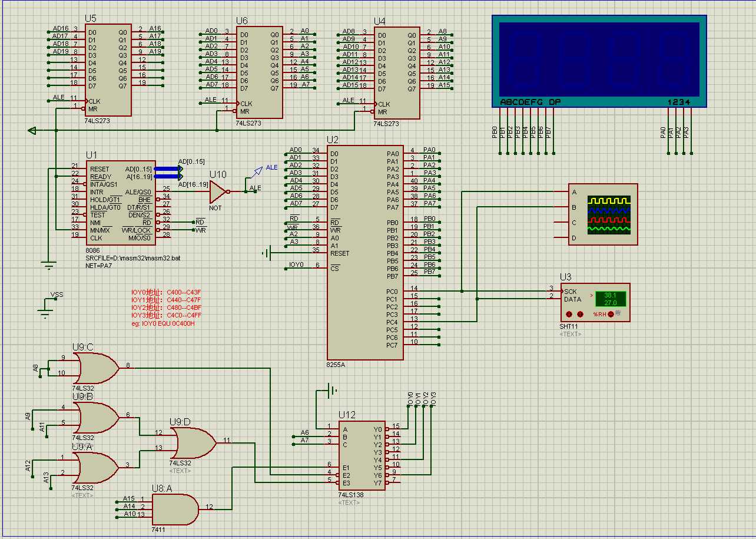Click the 'eg: IOY0 EQU 0C400H' note
Screen dimensions: 756x539
click(x=163, y=323)
